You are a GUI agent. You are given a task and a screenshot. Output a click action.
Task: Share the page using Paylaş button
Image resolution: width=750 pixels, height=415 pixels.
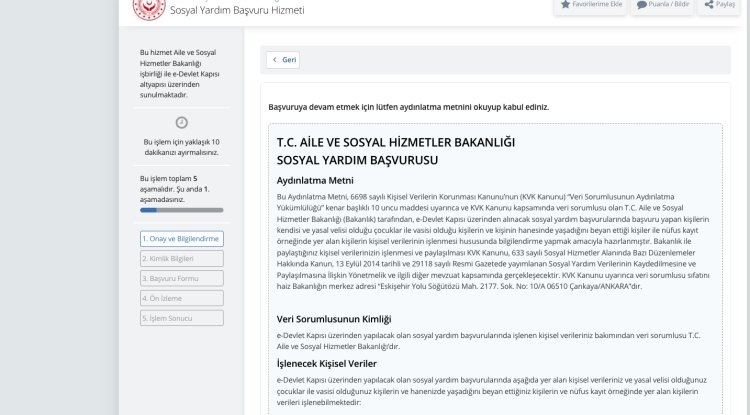(719, 5)
